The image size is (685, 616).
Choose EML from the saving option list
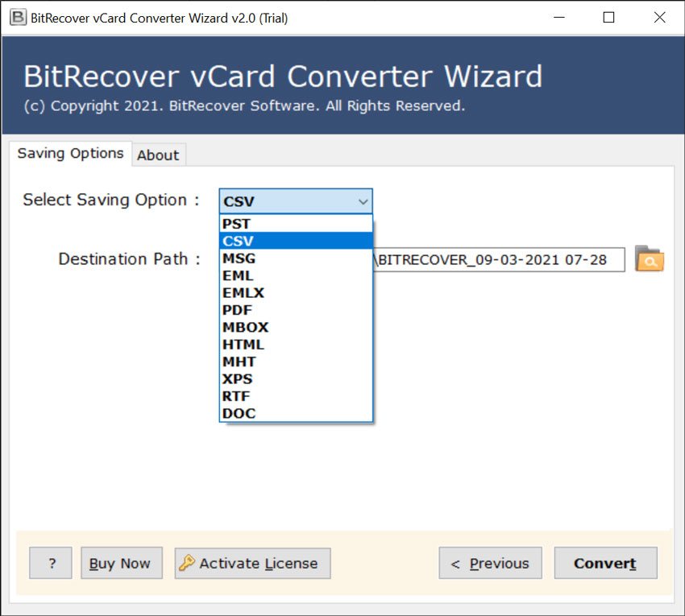point(296,275)
